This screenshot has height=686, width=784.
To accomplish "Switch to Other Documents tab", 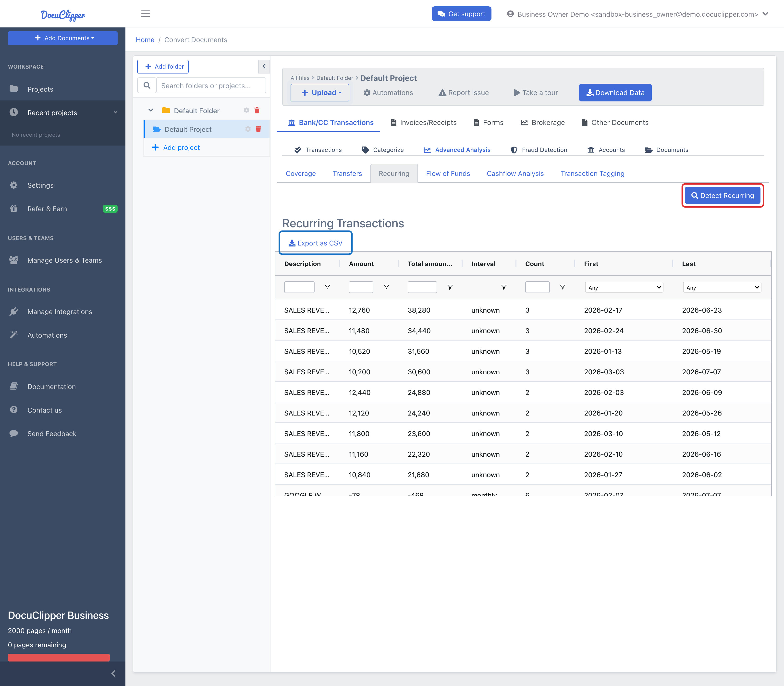I will [615, 122].
